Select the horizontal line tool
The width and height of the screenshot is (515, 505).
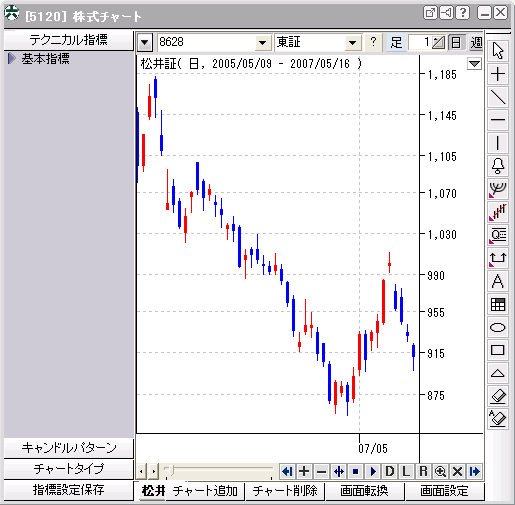point(498,120)
